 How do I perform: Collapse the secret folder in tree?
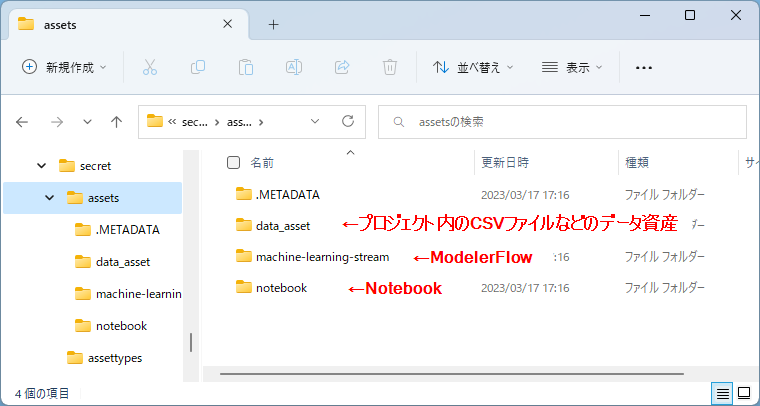[x=42, y=166]
